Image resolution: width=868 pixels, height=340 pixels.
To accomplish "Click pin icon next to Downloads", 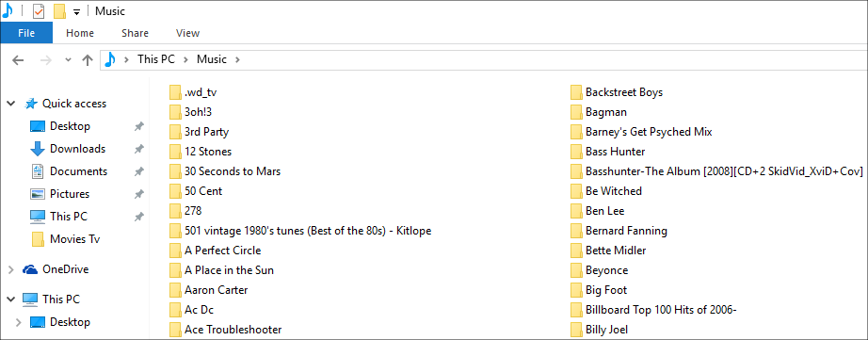I will click(139, 149).
